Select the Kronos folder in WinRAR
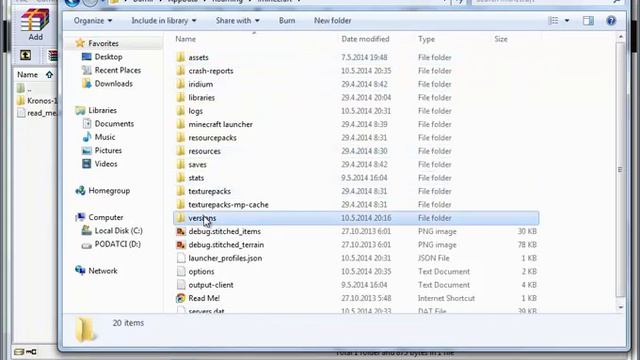Image resolution: width=640 pixels, height=360 pixels. pyautogui.click(x=37, y=101)
